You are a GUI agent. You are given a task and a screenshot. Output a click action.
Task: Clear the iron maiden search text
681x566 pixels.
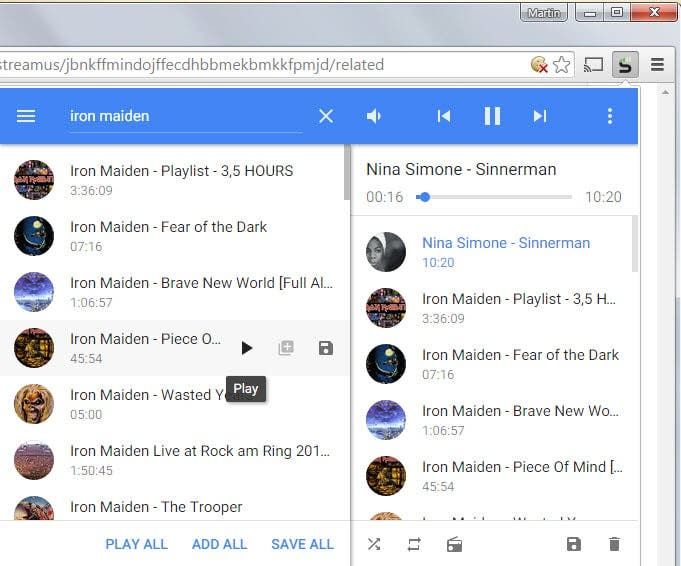coord(326,116)
